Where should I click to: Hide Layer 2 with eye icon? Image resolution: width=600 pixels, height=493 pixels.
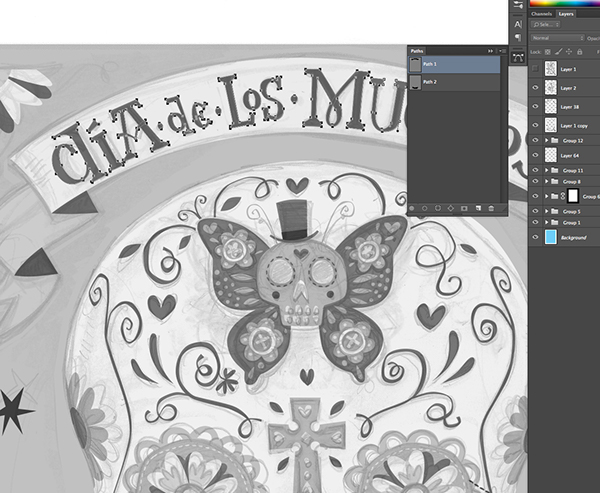click(535, 88)
